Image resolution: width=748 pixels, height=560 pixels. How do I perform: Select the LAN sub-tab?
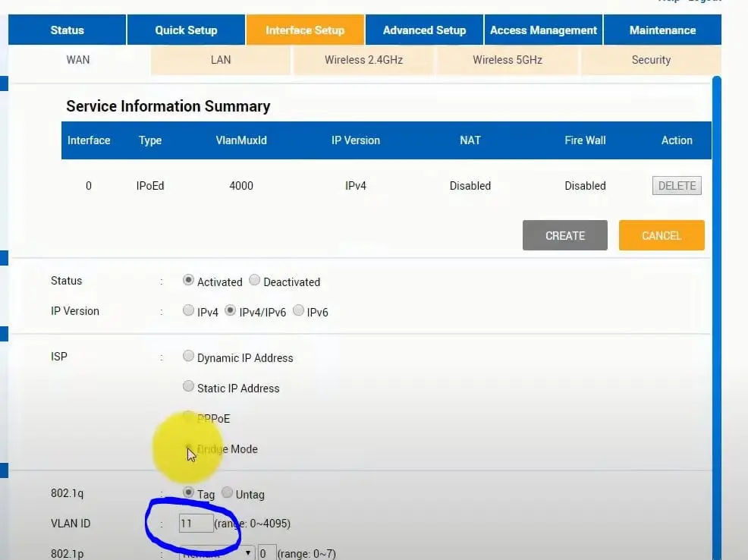pyautogui.click(x=221, y=60)
